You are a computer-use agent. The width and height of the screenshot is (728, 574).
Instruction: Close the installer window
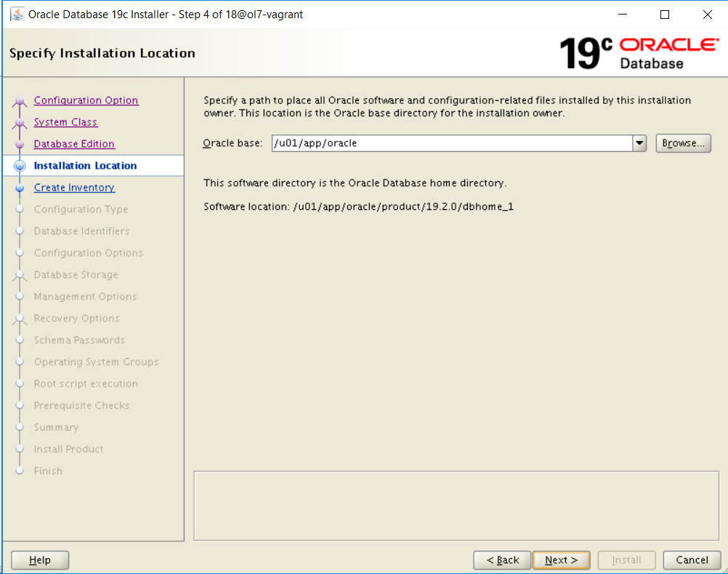pyautogui.click(x=708, y=15)
